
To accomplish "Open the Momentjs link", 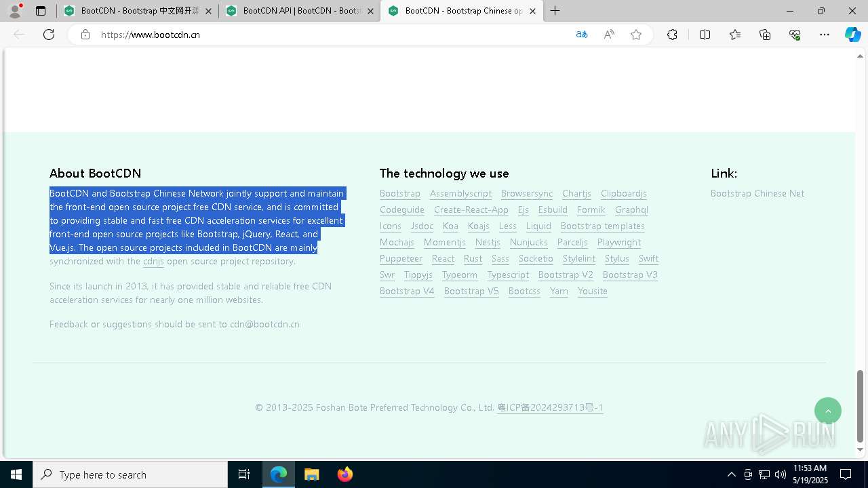I will [x=445, y=243].
